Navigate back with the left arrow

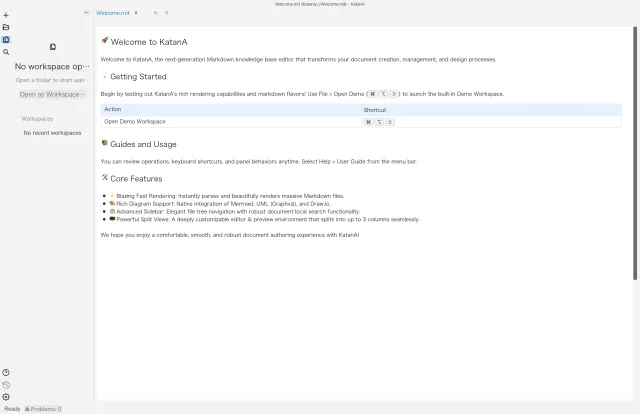(156, 13)
